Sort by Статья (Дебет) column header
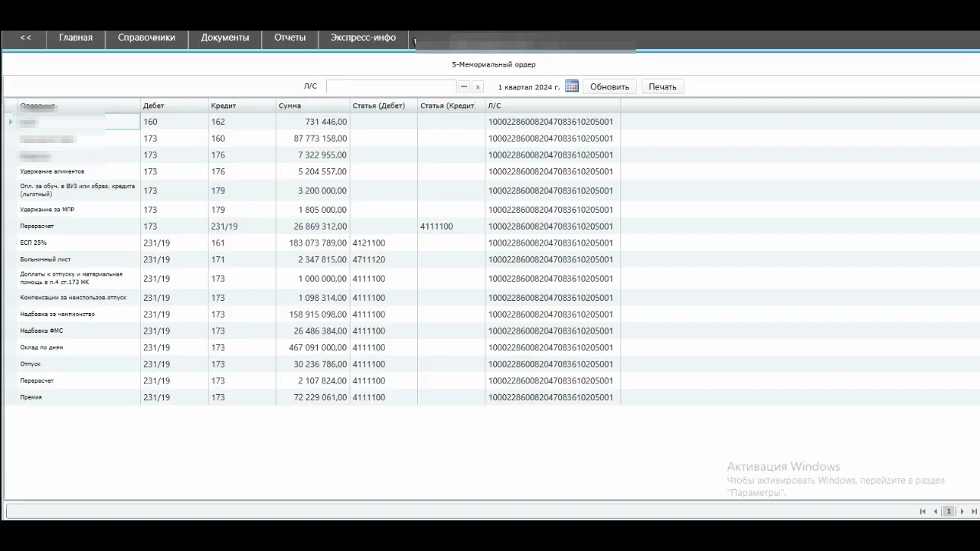 384,106
